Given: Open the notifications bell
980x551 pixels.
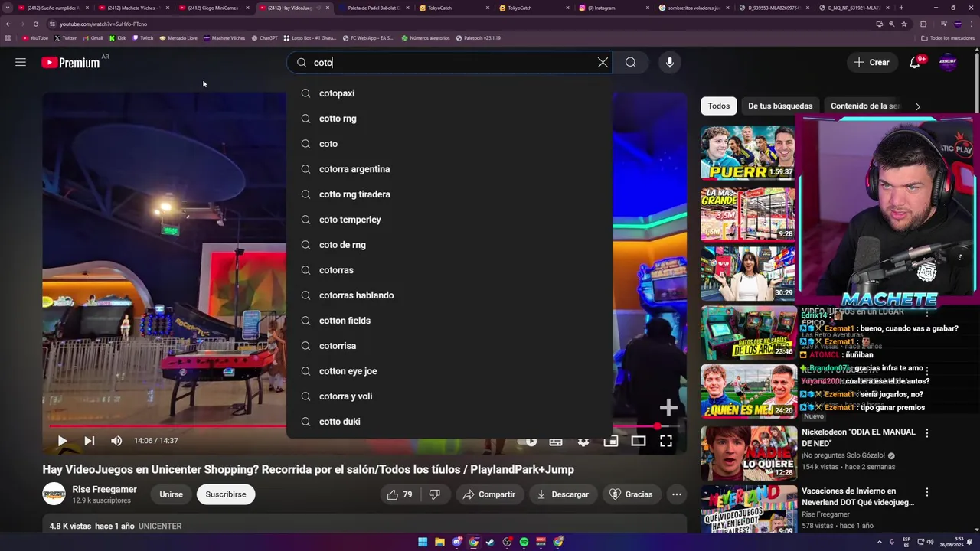Looking at the screenshot, I should pos(915,63).
